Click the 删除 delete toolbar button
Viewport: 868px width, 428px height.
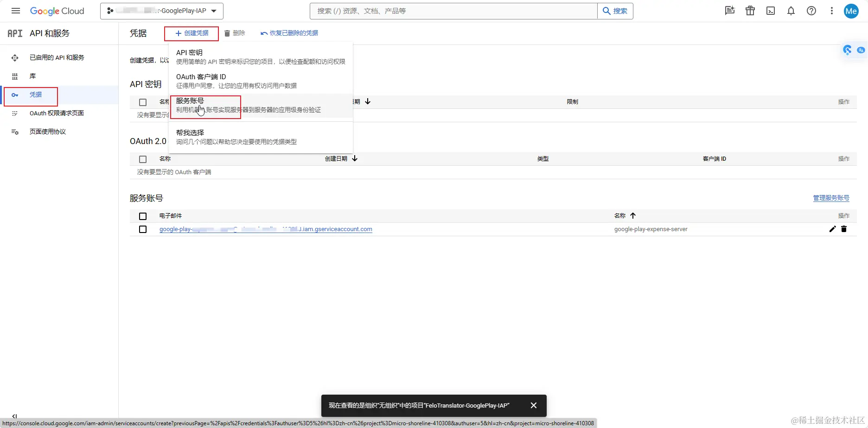[x=235, y=33]
